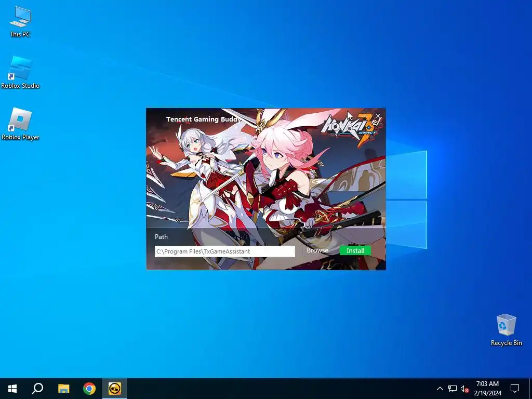Screen dimensions: 532x399
Task: Launch Roblox Studio desktop shortcut
Action: click(20, 73)
